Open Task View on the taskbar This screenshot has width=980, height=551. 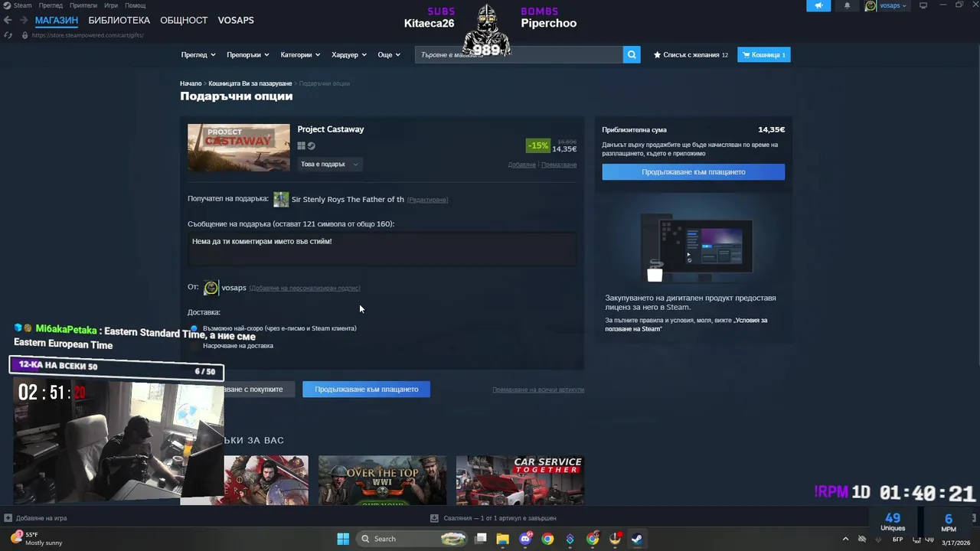click(481, 539)
